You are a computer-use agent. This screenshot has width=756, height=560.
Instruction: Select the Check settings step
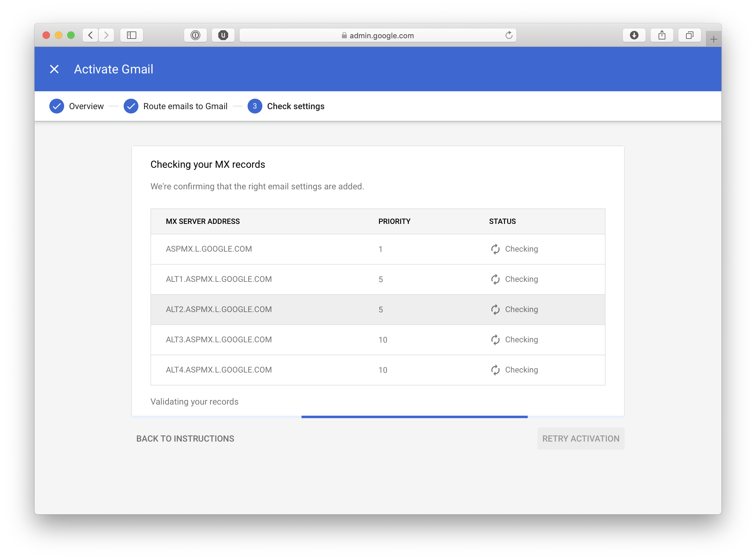(286, 106)
